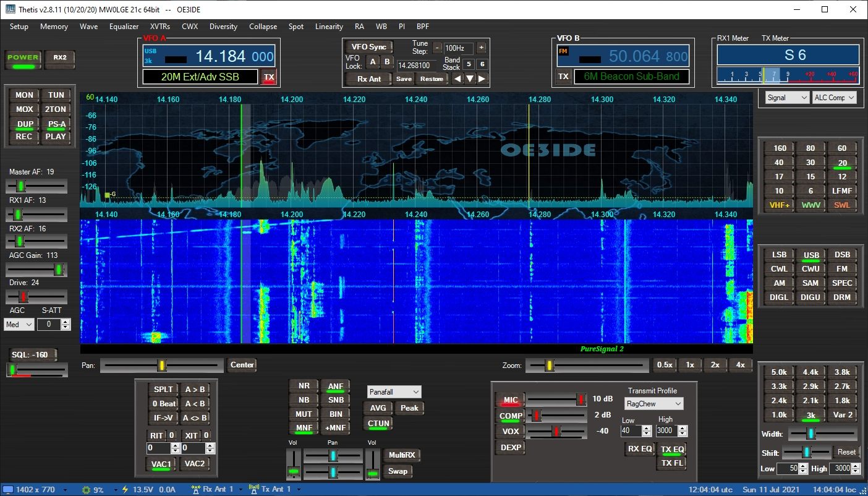Select the 40 meter band button
This screenshot has width=868, height=496.
point(779,163)
